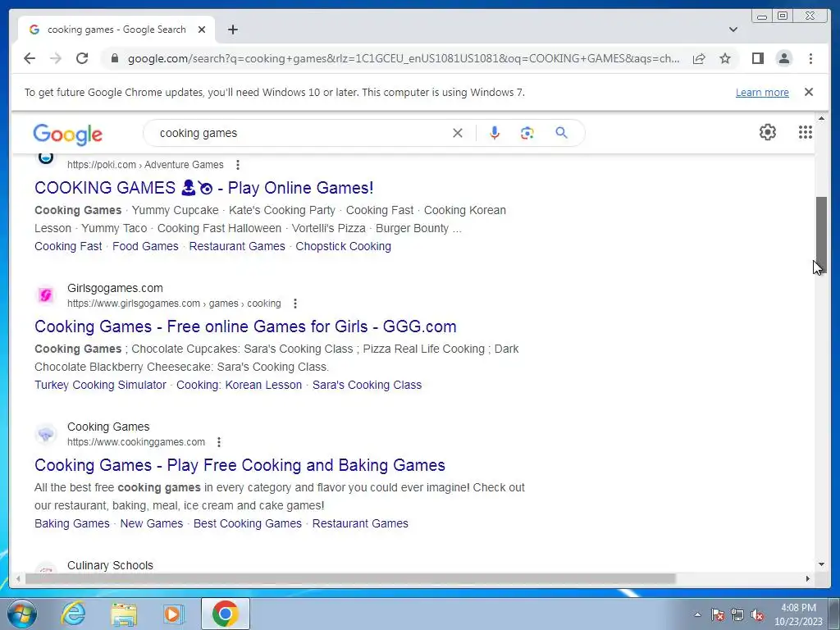Image resolution: width=840 pixels, height=630 pixels.
Task: Share this page from the address bar
Action: (699, 58)
